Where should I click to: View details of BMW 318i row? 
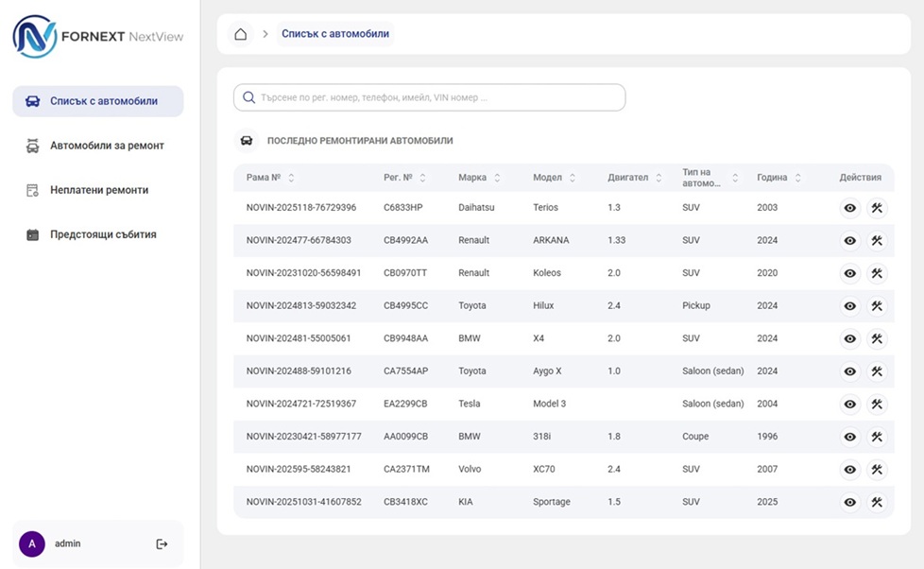[x=849, y=437]
